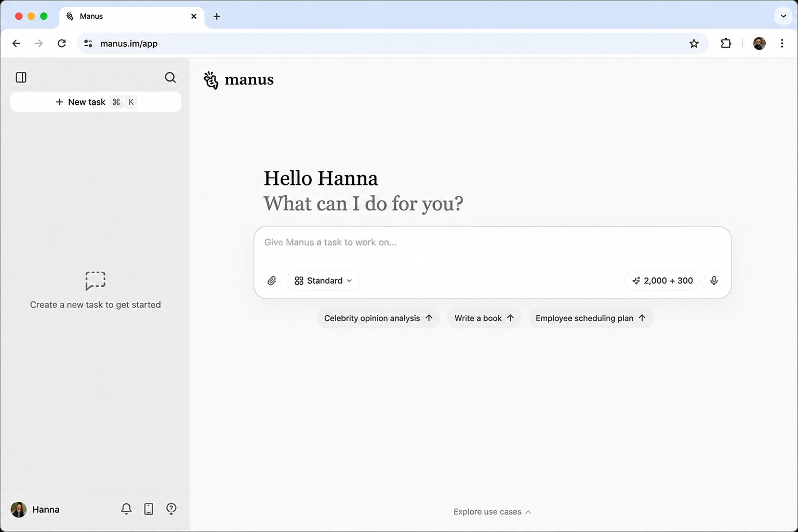
Task: Click 'What can I do for you?' text
Action: [x=363, y=204]
